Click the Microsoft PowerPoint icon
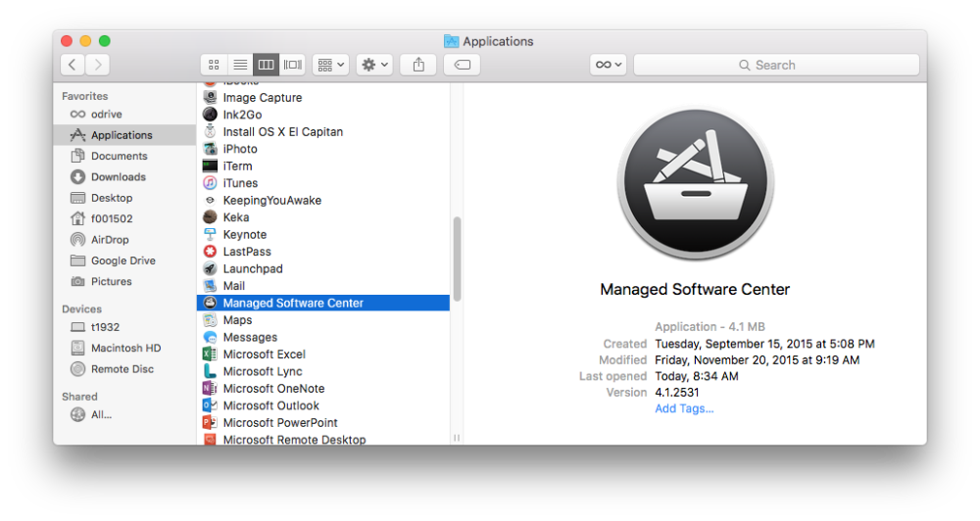Image resolution: width=980 pixels, height=521 pixels. point(210,422)
